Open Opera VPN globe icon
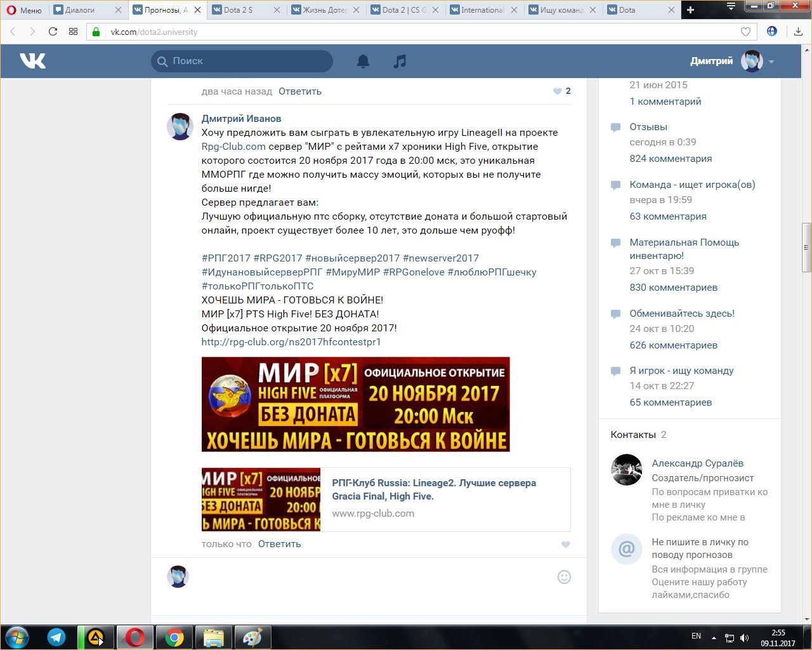This screenshot has width=812, height=650. (772, 31)
